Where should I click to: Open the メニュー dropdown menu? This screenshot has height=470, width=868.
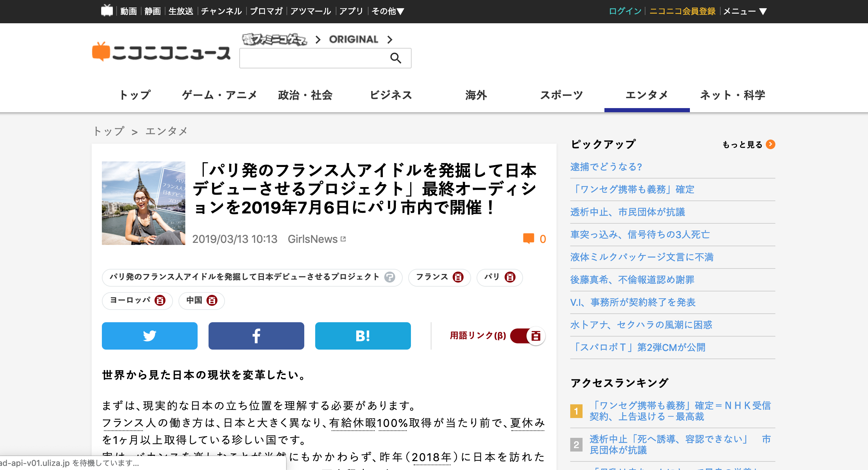(x=745, y=11)
